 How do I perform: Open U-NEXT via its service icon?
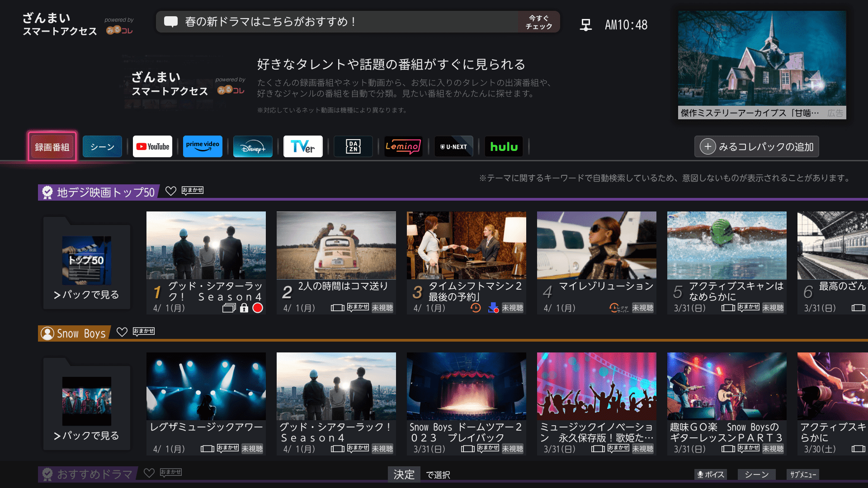click(453, 146)
